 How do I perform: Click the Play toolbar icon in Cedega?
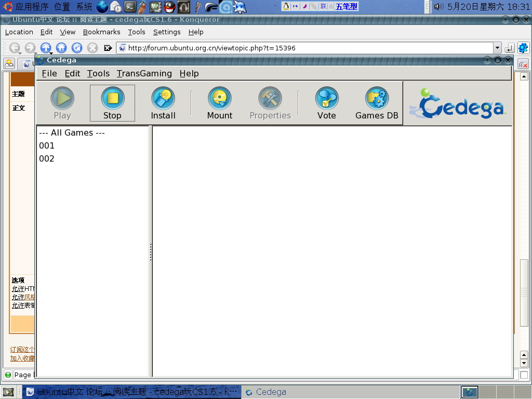tap(62, 103)
